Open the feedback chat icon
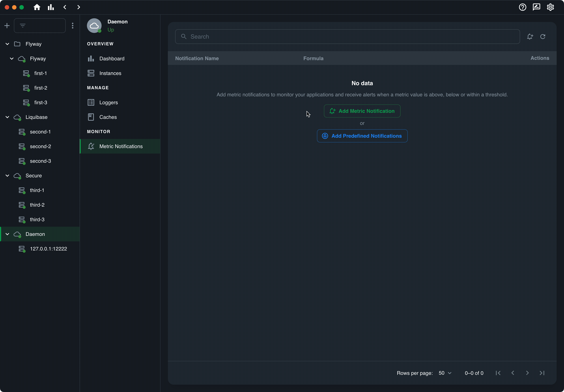564x392 pixels. [x=536, y=7]
